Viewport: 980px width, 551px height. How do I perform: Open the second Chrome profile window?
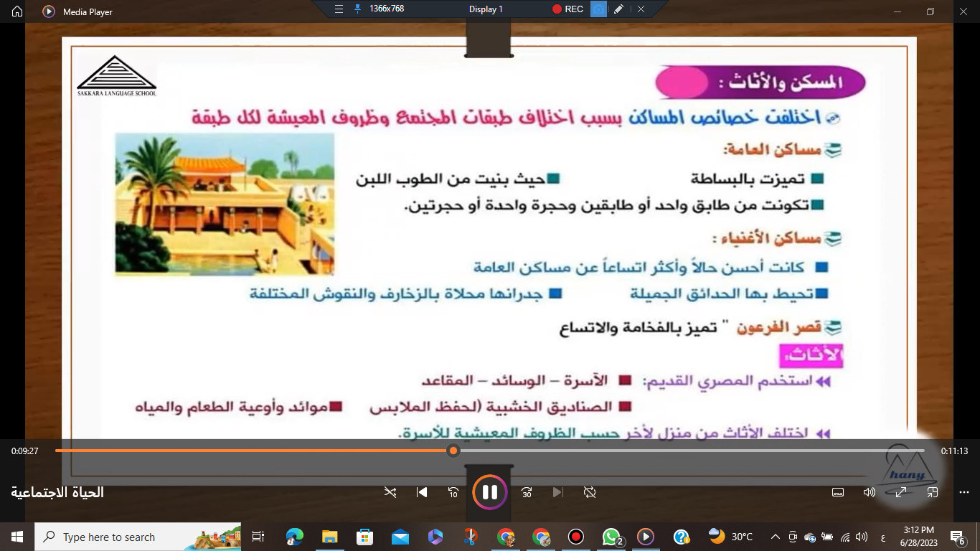point(541,537)
